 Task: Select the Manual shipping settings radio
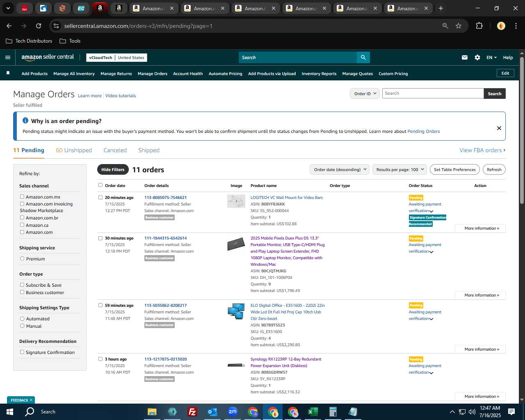click(22, 326)
